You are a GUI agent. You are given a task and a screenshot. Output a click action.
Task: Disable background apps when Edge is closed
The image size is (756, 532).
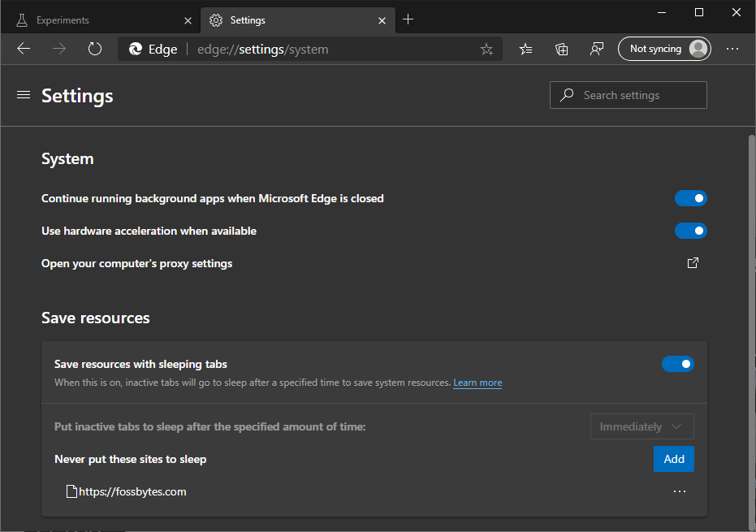tap(690, 197)
